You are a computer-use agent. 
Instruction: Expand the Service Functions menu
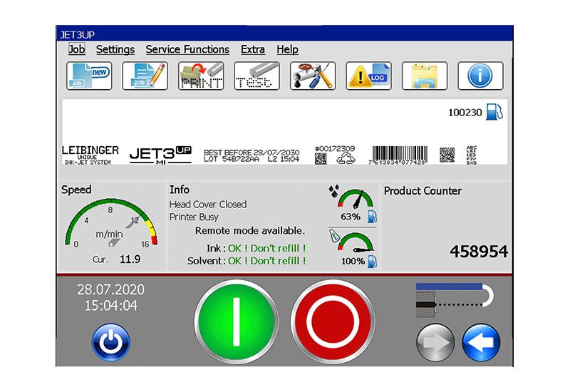pos(187,49)
